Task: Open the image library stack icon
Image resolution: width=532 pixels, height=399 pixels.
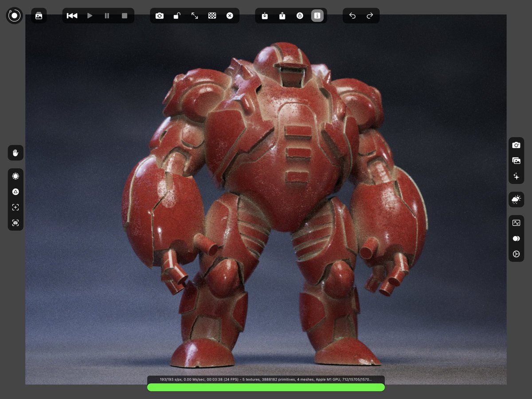Action: click(x=39, y=16)
